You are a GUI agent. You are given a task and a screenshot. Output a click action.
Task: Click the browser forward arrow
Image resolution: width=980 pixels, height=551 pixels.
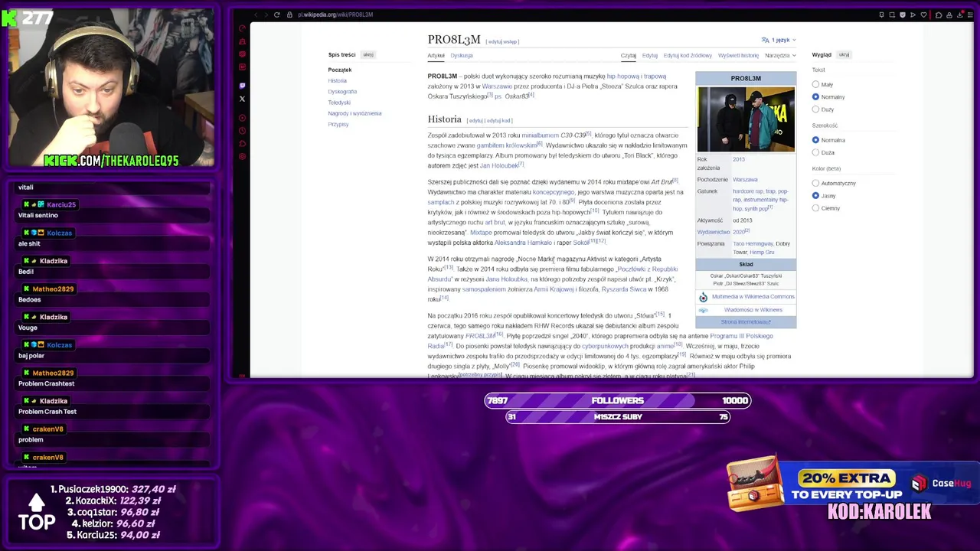pyautogui.click(x=266, y=15)
